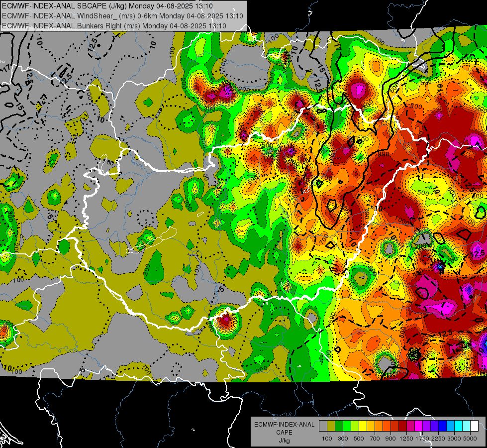This screenshot has width=487, height=448.
Task: Click the legend value label 1750
Action: (422, 439)
